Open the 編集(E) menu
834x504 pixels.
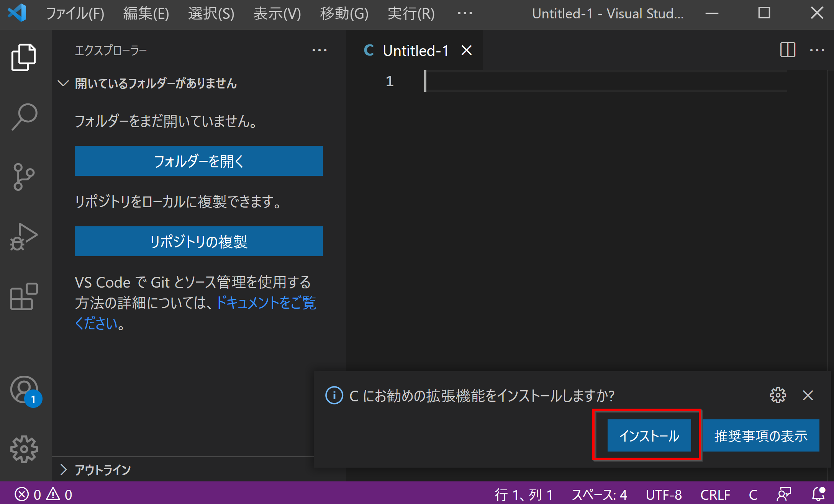tap(146, 13)
